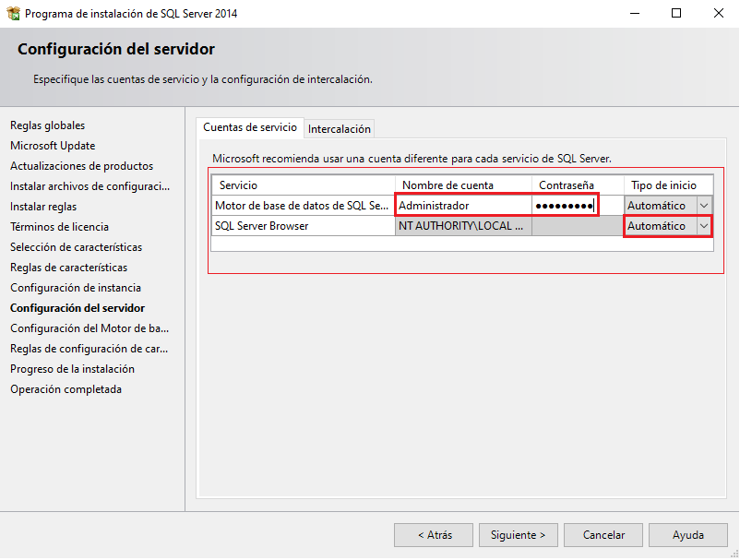
Task: Click Configuración del Motor de ba... step
Action: coord(90,328)
